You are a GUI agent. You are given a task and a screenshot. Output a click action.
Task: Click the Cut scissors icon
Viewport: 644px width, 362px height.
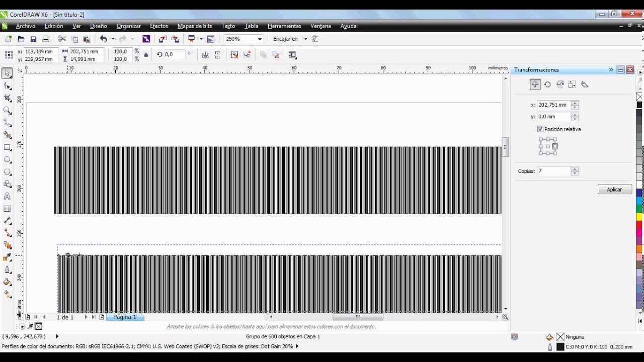click(x=62, y=39)
